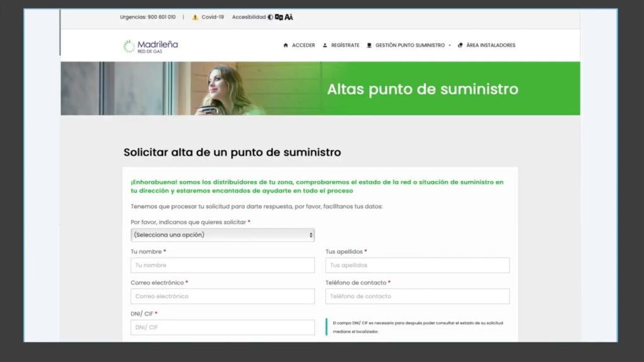Go to the Regístrate menu item
Screen dimensions: 644x362
[x=345, y=45]
